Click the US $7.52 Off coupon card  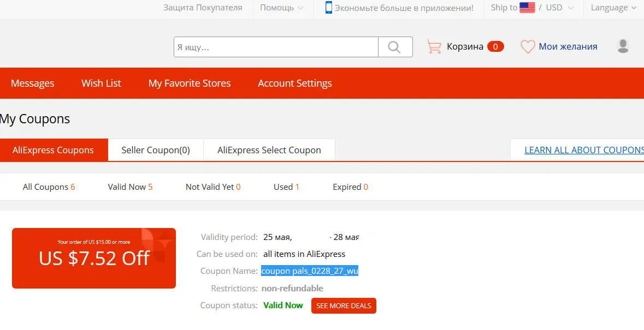[x=94, y=258]
